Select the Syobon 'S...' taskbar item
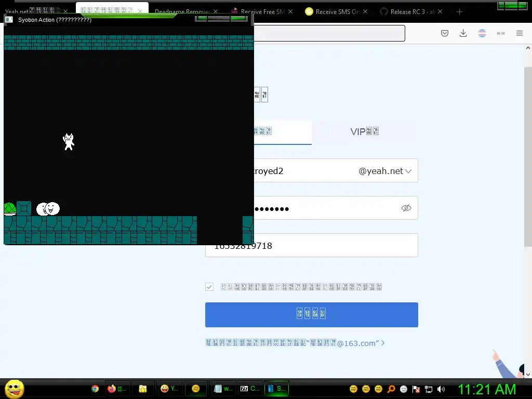The height and width of the screenshot is (399, 532). (x=276, y=389)
